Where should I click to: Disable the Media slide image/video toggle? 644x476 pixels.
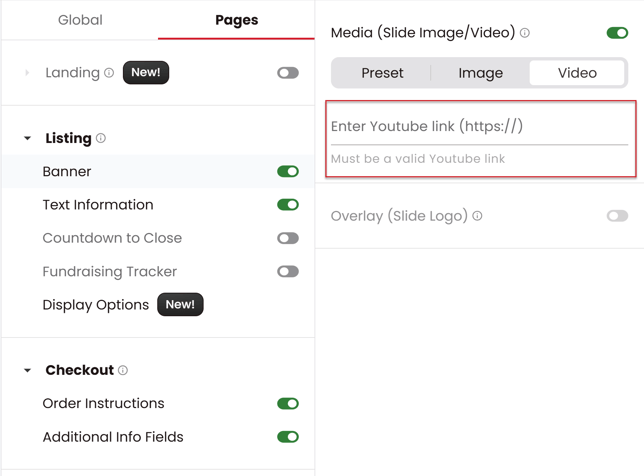click(617, 33)
